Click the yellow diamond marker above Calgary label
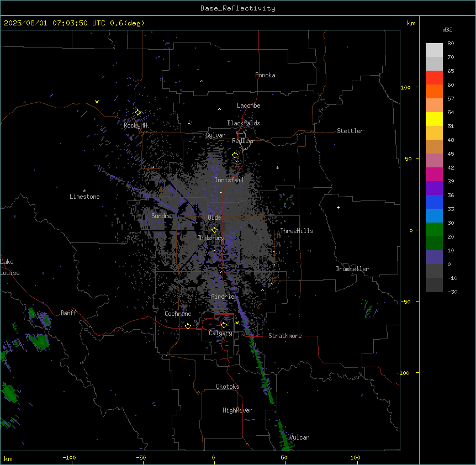 [224, 325]
